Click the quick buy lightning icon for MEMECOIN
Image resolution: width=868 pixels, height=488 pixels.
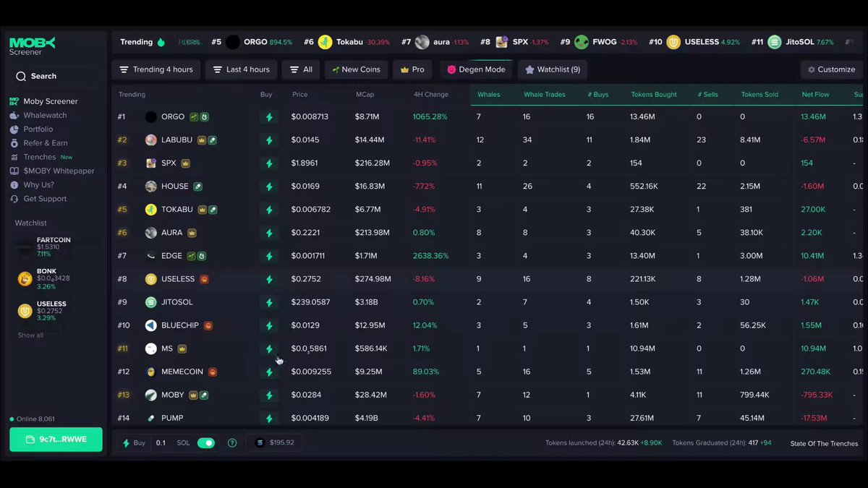[269, 372]
